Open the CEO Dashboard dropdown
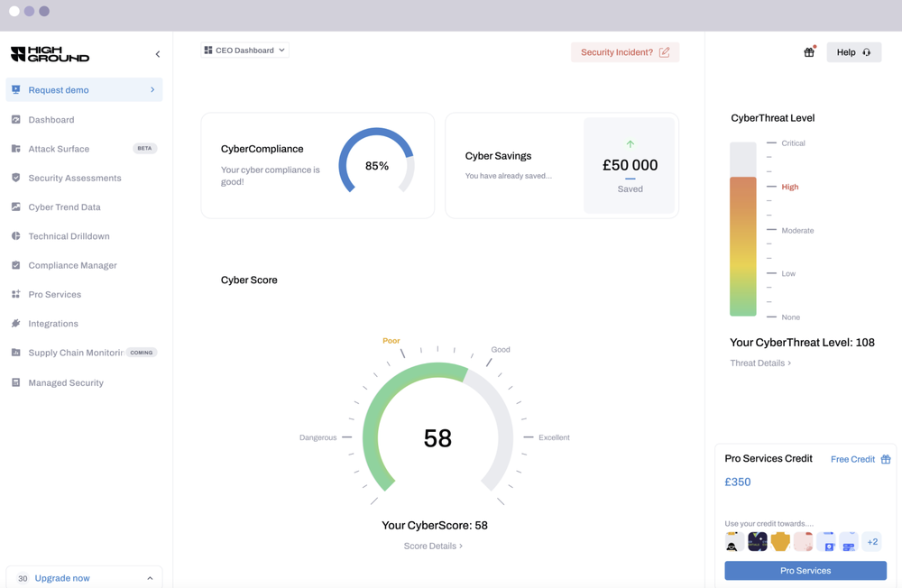Viewport: 902px width, 588px height. tap(244, 51)
